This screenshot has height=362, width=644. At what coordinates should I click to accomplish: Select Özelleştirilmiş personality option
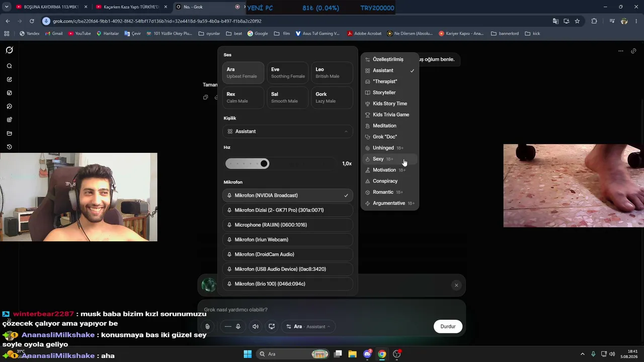coord(390,59)
